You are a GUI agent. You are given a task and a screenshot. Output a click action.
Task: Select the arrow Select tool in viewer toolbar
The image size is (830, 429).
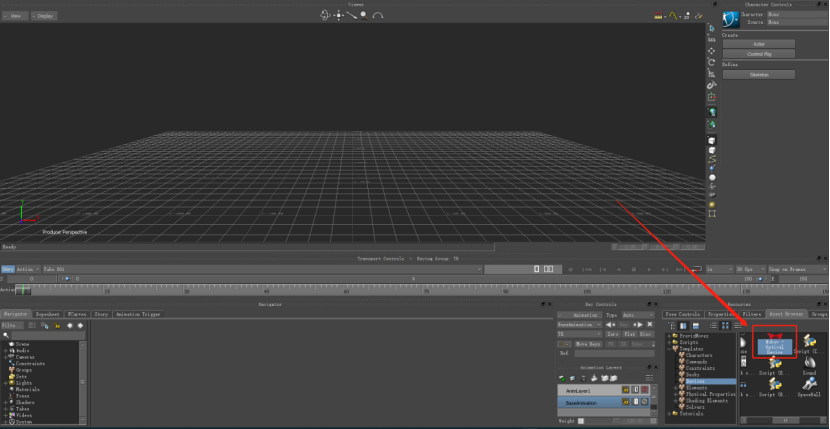pos(711,28)
